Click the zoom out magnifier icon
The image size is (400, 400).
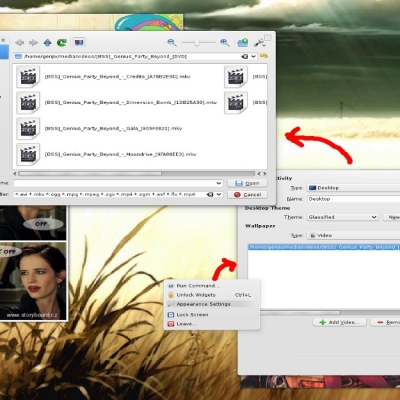(x=172, y=43)
